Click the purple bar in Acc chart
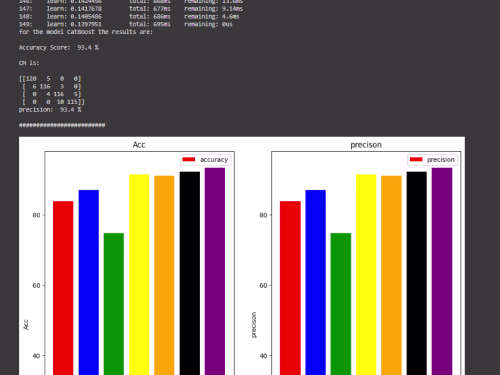This screenshot has width=500, height=375. click(x=215, y=271)
